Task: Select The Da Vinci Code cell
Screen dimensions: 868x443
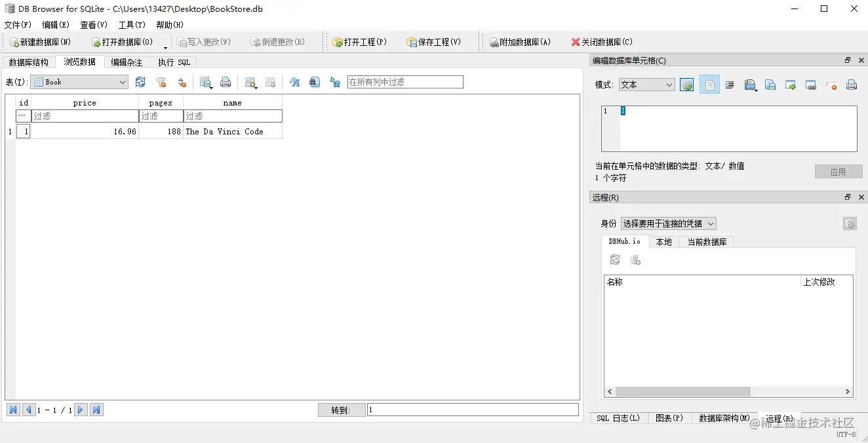Action: [233, 131]
